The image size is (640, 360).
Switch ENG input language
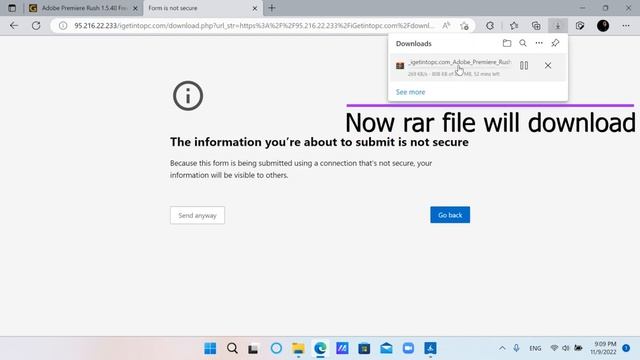point(535,348)
